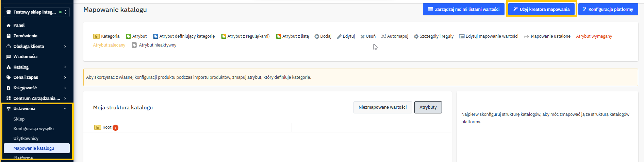Click the Root folder icon in catalog tree
The image size is (644, 162).
98,127
